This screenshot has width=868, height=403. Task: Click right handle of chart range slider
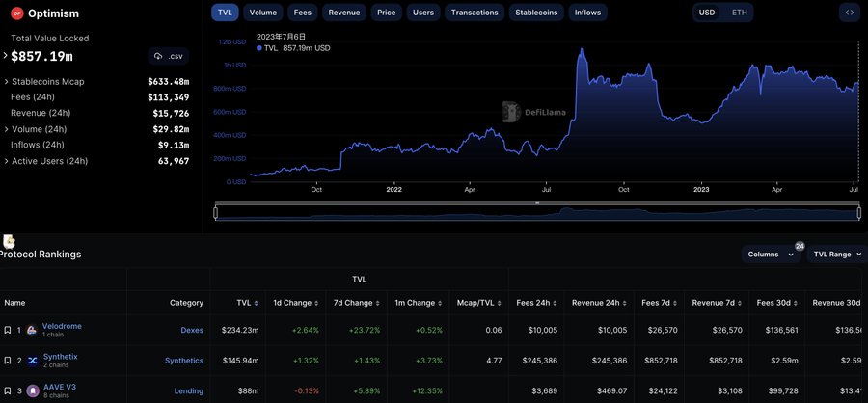(859, 212)
